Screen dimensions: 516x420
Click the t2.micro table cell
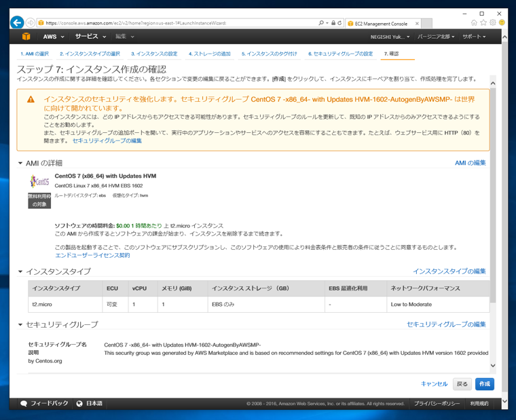point(65,305)
